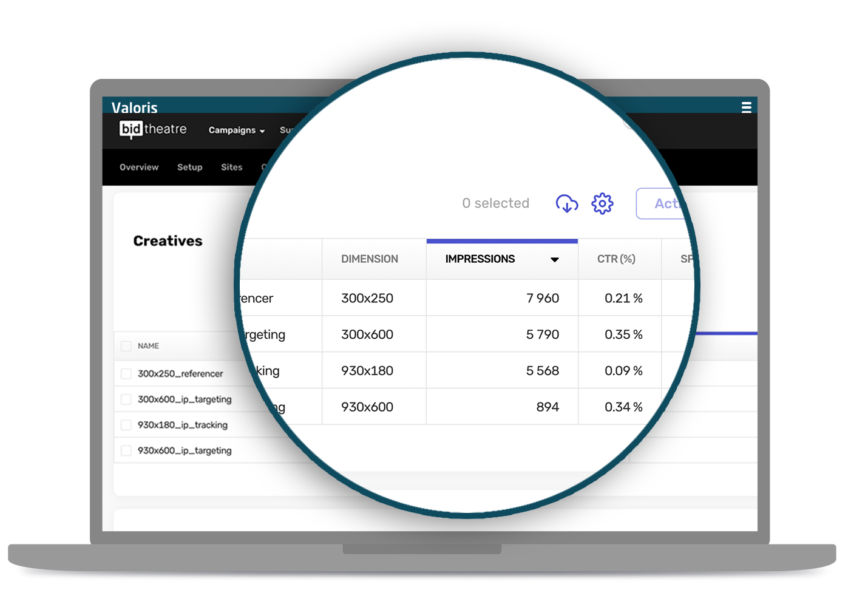This screenshot has width=868, height=607.
Task: Open the hamburger menu in Valoris header
Action: (x=746, y=107)
